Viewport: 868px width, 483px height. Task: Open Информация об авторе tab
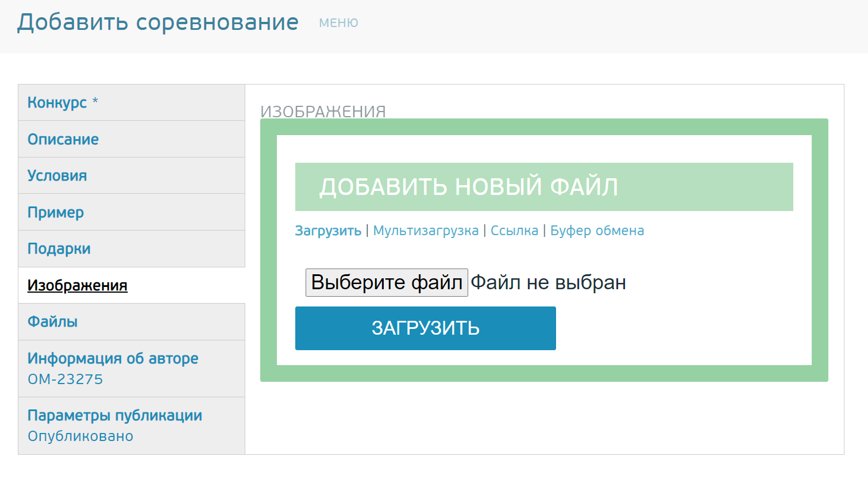(x=113, y=359)
